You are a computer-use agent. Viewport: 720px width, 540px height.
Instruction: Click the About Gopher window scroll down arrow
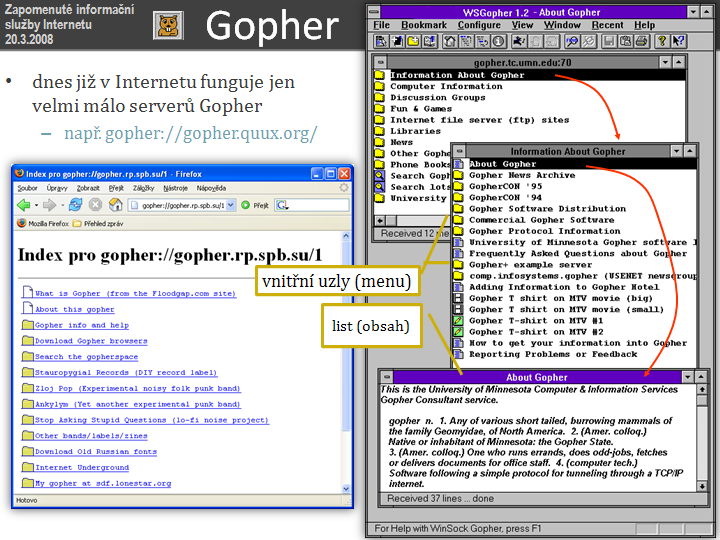(x=702, y=486)
